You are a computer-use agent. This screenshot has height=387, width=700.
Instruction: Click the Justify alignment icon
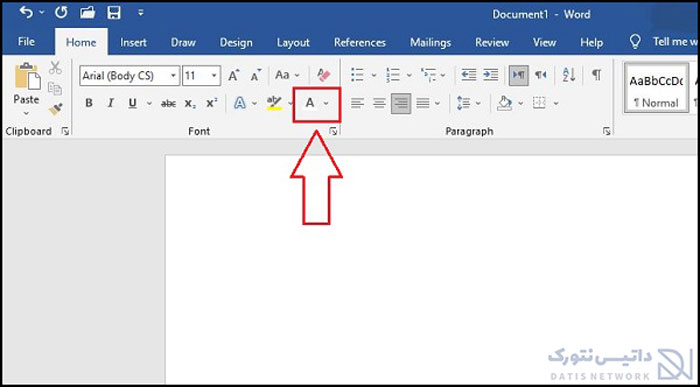coord(423,104)
